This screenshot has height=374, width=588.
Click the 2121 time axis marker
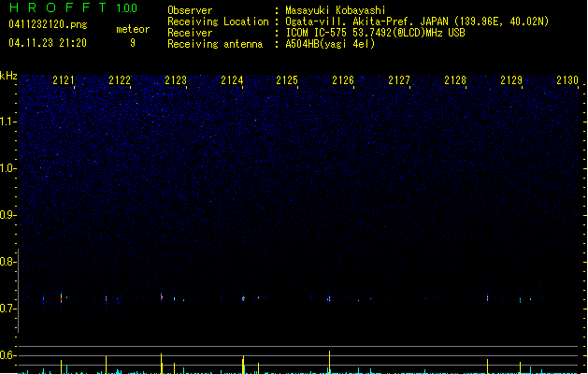pos(64,80)
